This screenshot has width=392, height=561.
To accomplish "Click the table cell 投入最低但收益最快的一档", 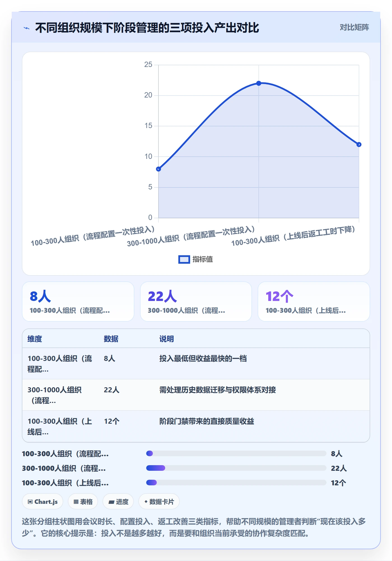I will tap(203, 358).
